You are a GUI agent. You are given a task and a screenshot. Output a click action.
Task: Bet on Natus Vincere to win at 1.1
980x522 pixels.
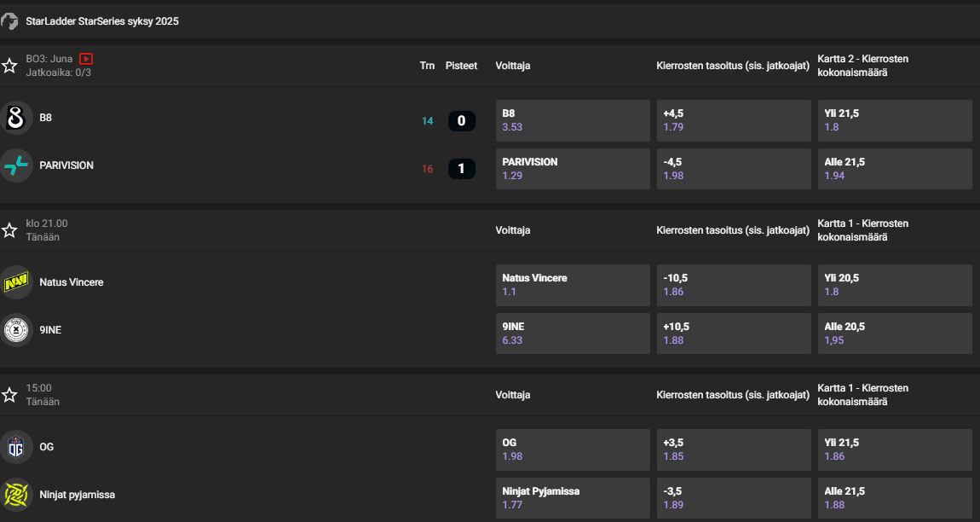[x=573, y=285]
